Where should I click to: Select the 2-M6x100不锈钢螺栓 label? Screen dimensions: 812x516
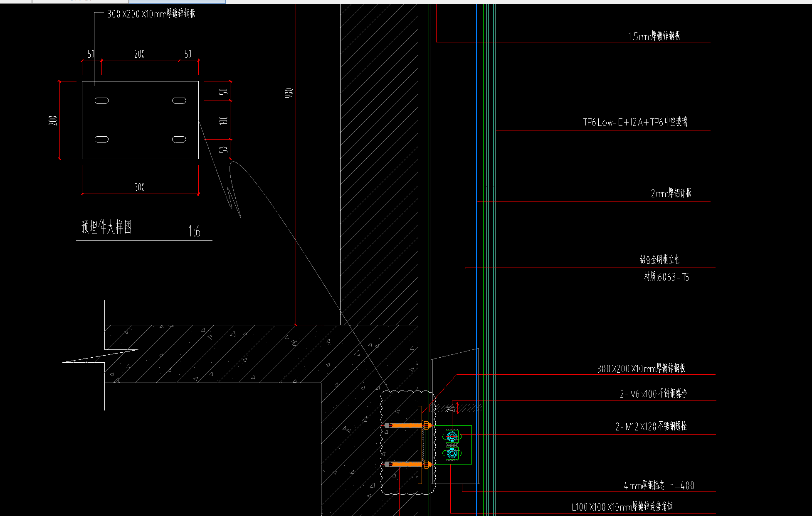tap(653, 394)
